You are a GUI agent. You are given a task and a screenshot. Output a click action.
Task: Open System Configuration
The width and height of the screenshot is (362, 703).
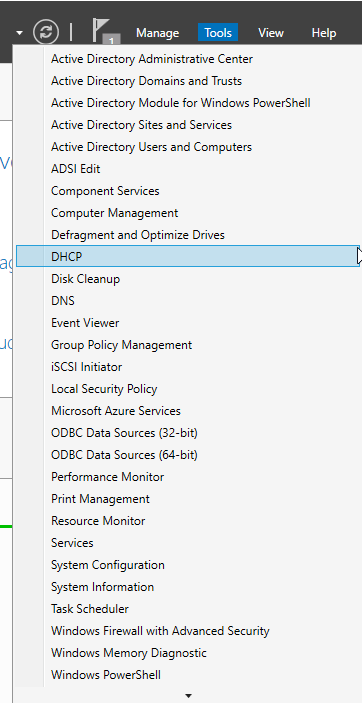pos(188,564)
